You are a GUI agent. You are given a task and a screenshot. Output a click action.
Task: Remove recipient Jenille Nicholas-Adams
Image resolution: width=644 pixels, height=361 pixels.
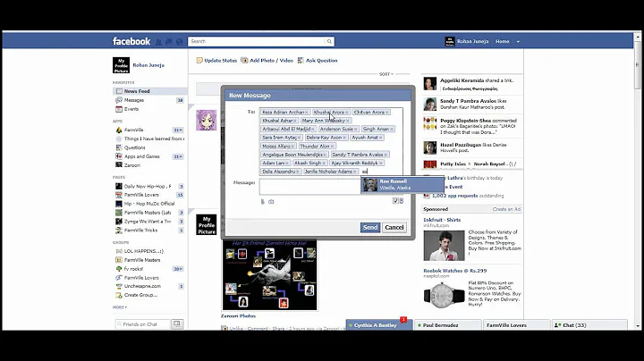coord(355,172)
